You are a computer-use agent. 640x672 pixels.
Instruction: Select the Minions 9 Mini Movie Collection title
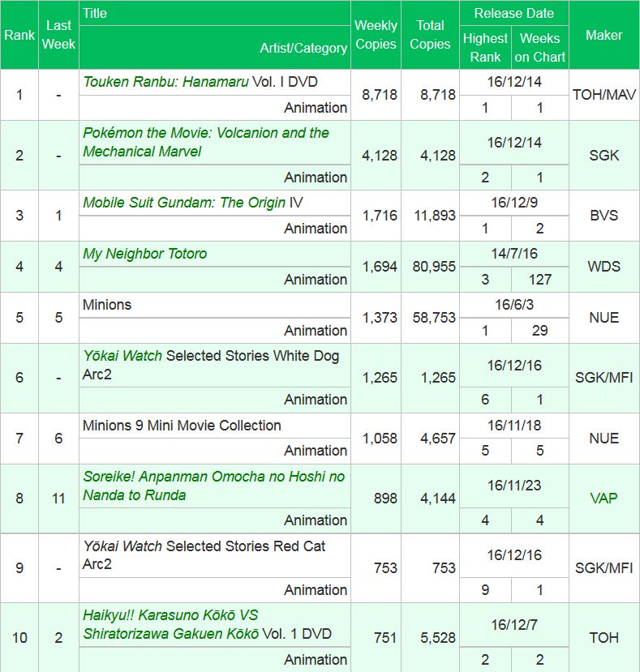pyautogui.click(x=182, y=426)
